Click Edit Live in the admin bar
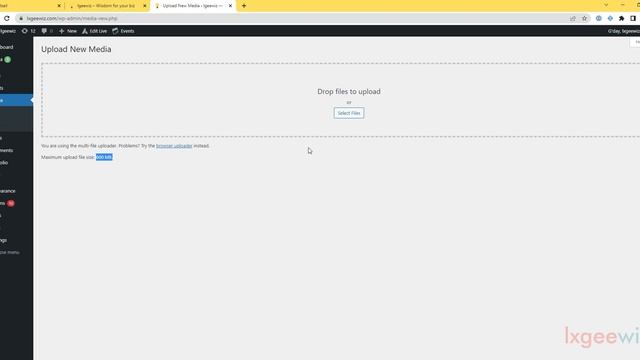The width and height of the screenshot is (640, 360). 95,31
